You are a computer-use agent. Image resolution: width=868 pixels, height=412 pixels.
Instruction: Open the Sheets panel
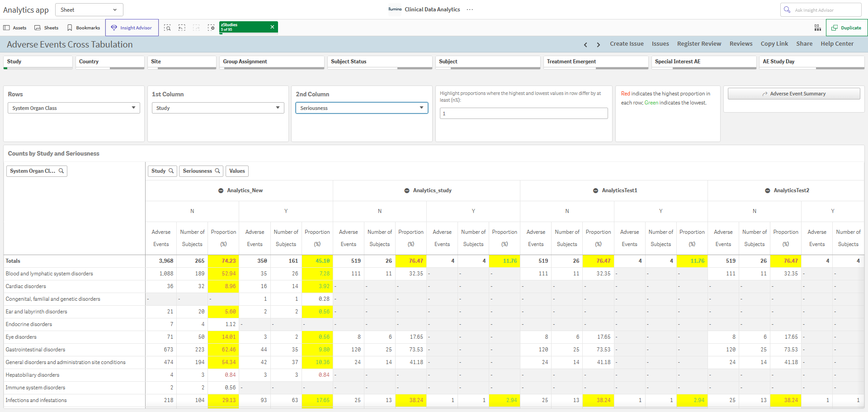point(47,28)
